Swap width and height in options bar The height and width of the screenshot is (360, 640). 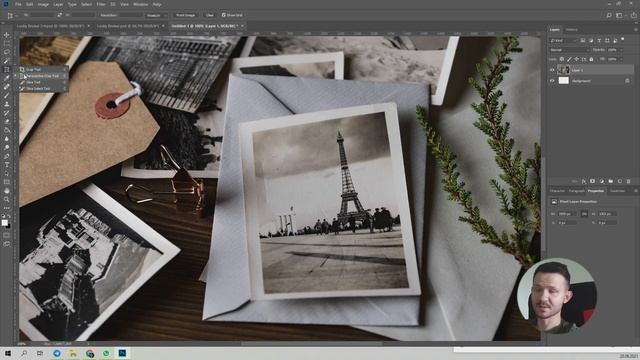(x=60, y=15)
